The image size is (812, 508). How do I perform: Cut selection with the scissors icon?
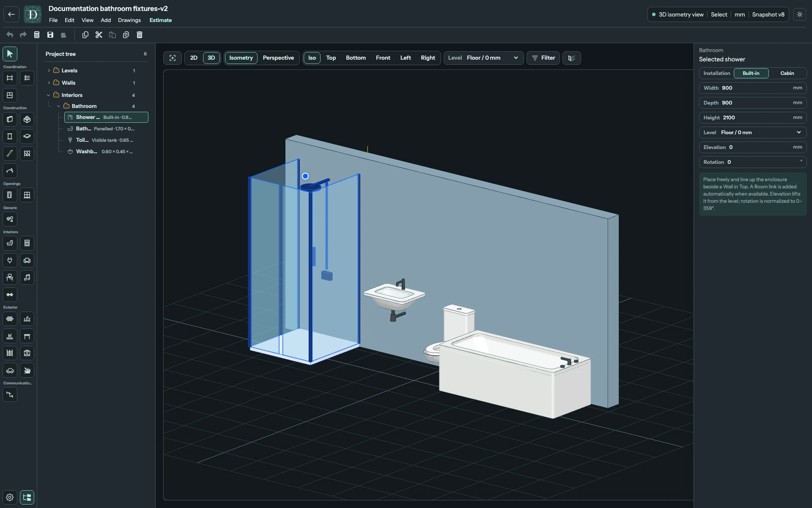99,35
